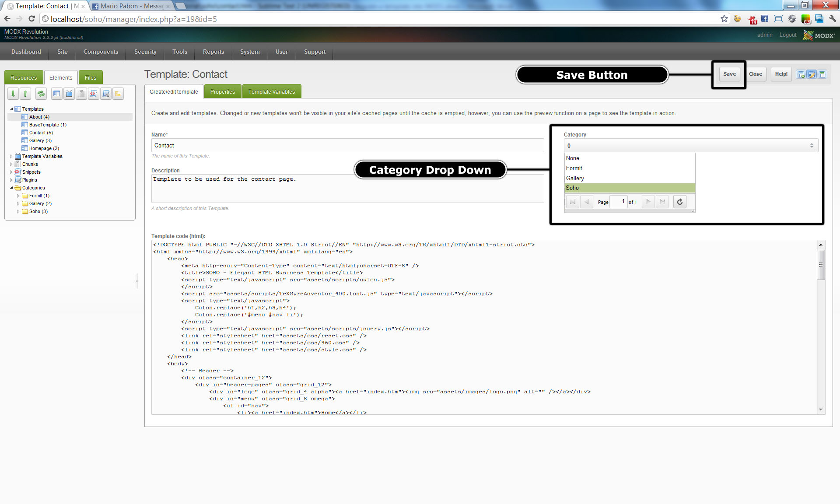The image size is (840, 504).
Task: Open the admin profile link
Action: coord(765,35)
